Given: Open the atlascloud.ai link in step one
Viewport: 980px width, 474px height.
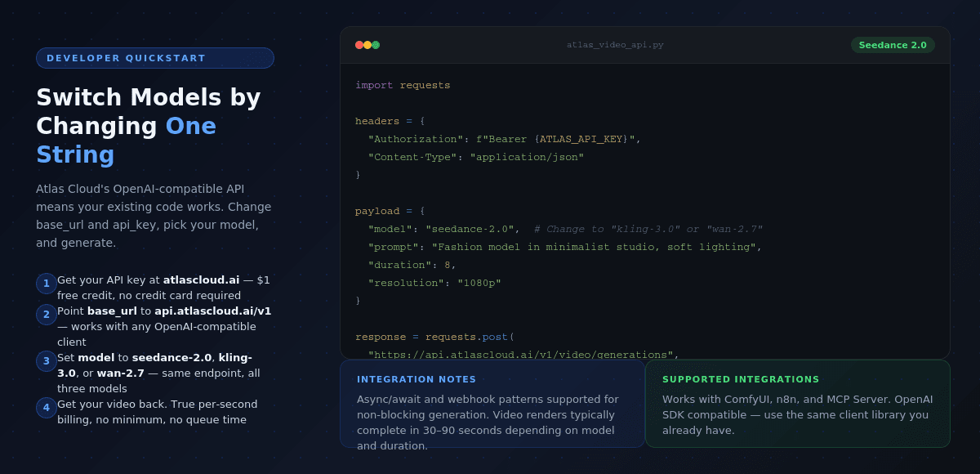Looking at the screenshot, I should [201, 280].
